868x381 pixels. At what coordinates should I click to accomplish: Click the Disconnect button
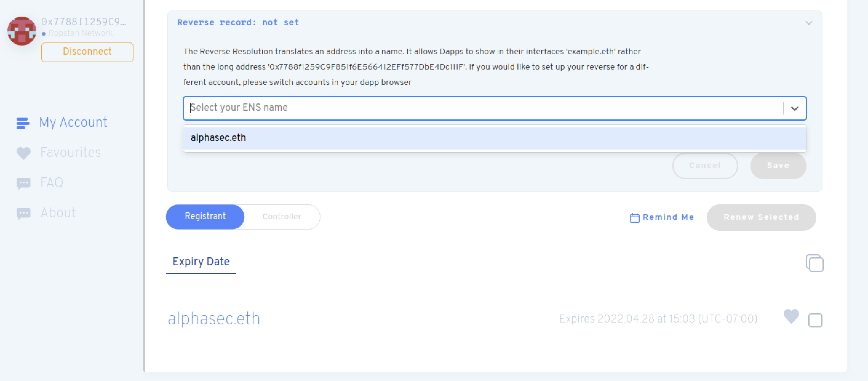pyautogui.click(x=87, y=52)
